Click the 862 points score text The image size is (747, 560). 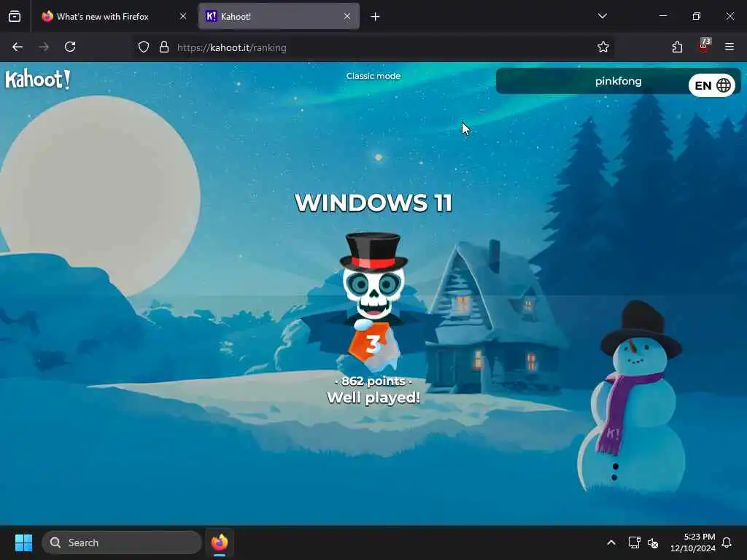[x=373, y=381]
